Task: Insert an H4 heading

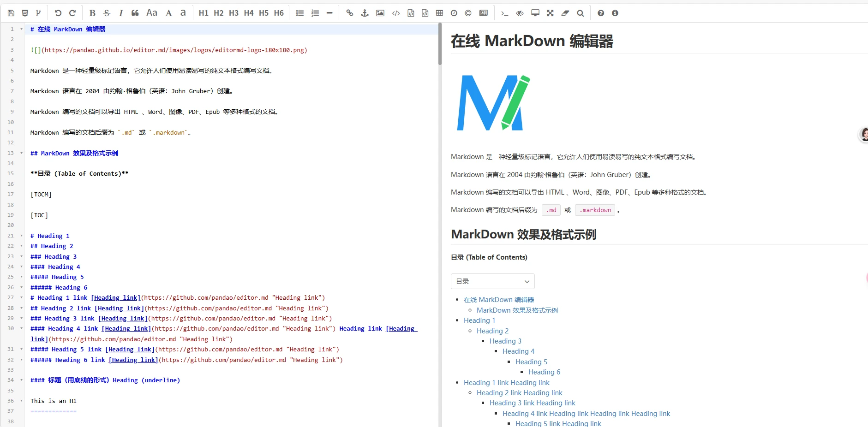Action: pos(249,13)
